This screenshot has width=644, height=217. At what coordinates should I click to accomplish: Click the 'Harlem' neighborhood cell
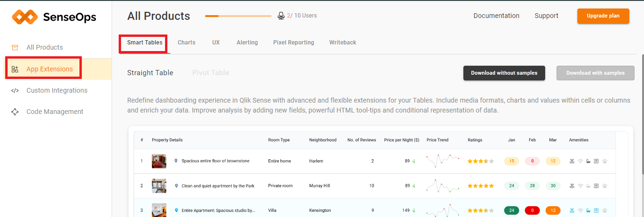[316, 161]
